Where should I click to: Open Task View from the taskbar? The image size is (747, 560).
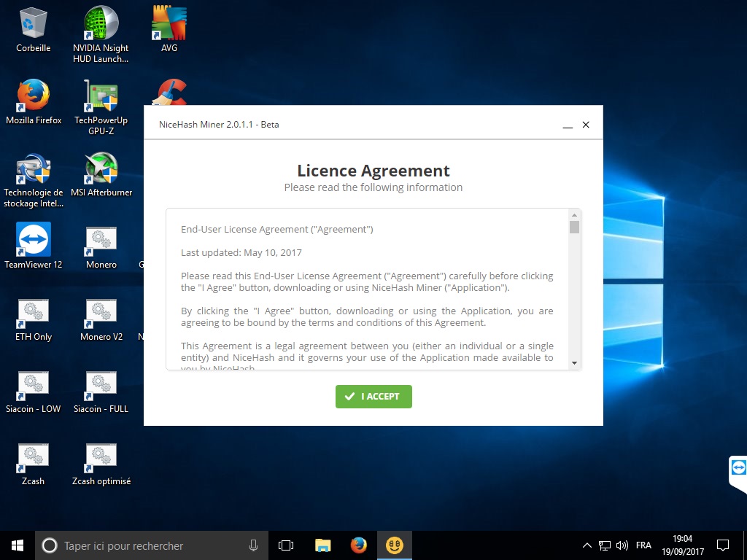[286, 545]
